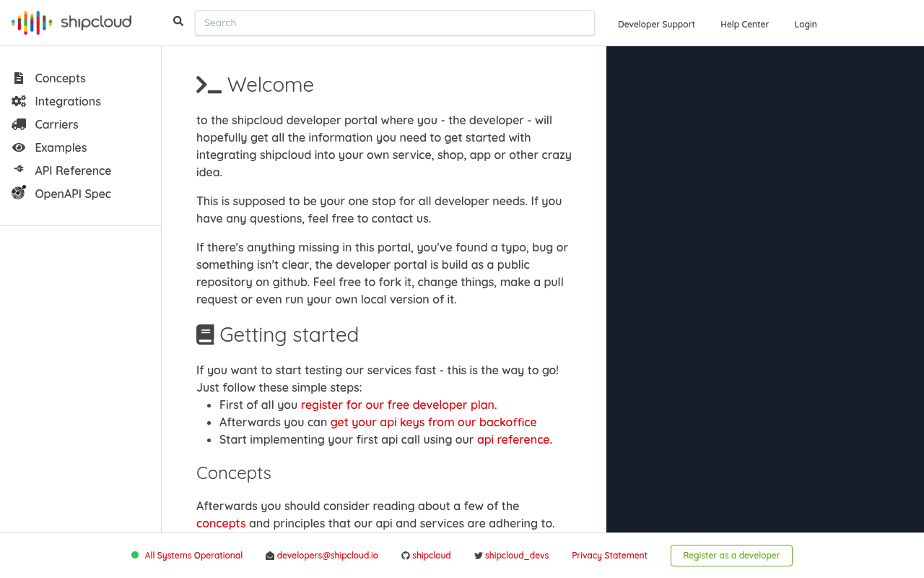
Task: Open API Reference from the sidebar
Action: click(x=73, y=171)
